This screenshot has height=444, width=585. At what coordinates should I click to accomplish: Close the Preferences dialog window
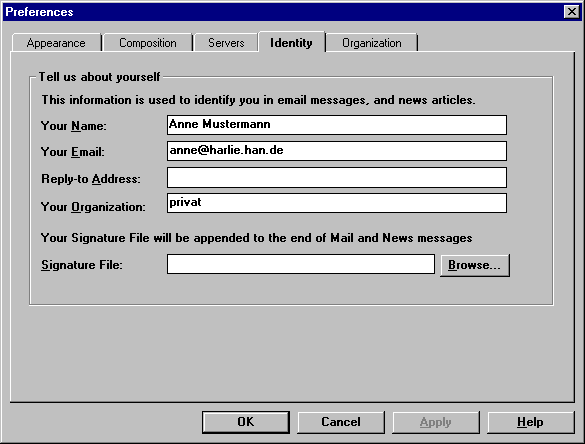tap(572, 12)
